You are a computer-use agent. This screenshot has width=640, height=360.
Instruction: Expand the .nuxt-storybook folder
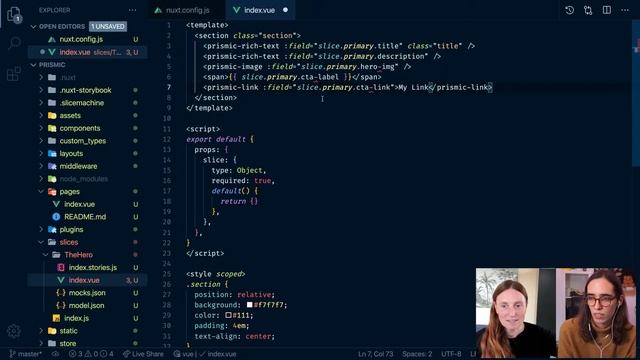(x=88, y=90)
